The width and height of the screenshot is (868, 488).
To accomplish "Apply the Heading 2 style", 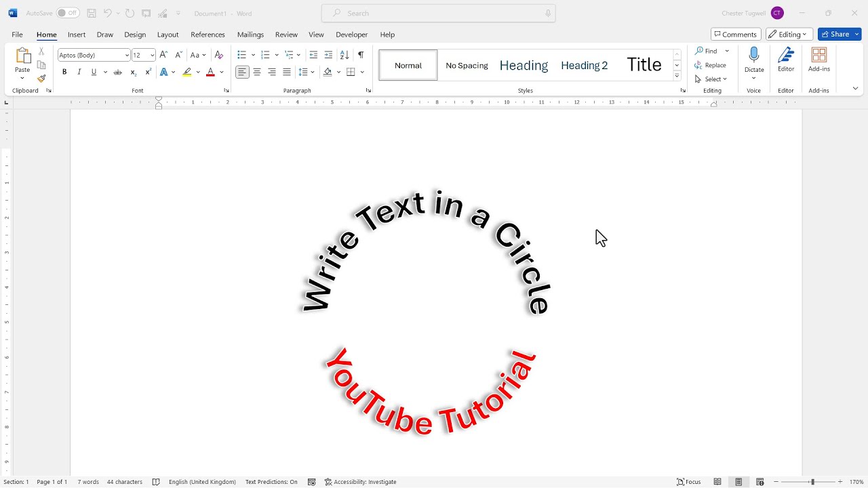I will point(585,65).
